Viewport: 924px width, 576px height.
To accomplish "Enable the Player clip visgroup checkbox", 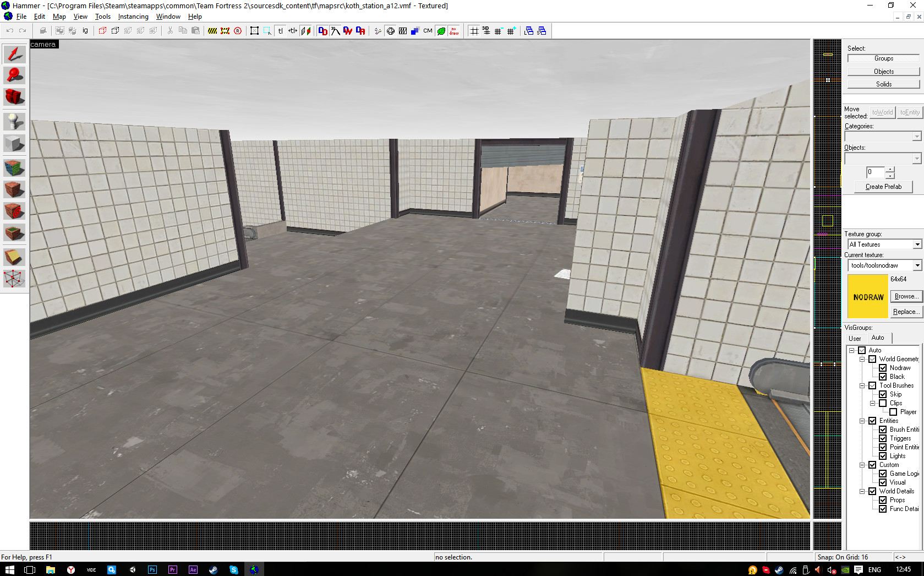I will pyautogui.click(x=893, y=412).
